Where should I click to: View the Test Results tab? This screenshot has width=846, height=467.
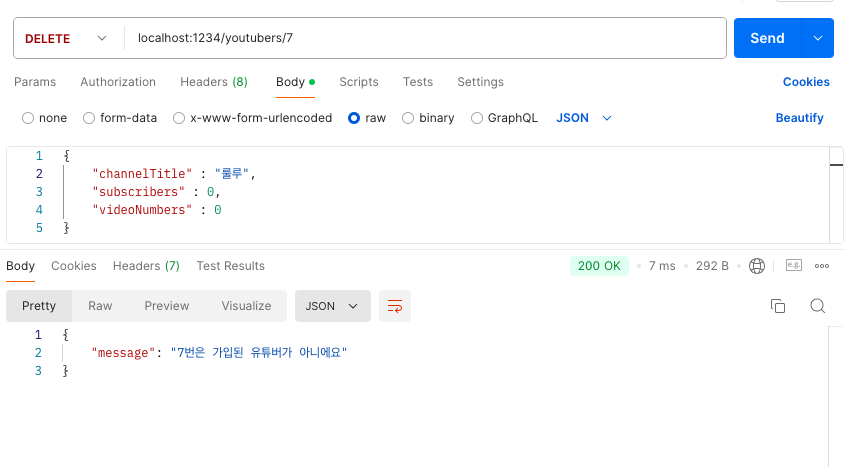click(x=230, y=266)
